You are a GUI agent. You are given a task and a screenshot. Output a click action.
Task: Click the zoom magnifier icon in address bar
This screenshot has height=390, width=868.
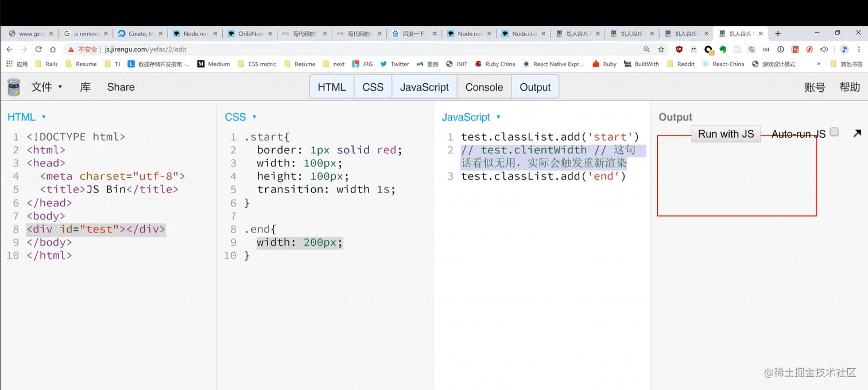coord(647,49)
